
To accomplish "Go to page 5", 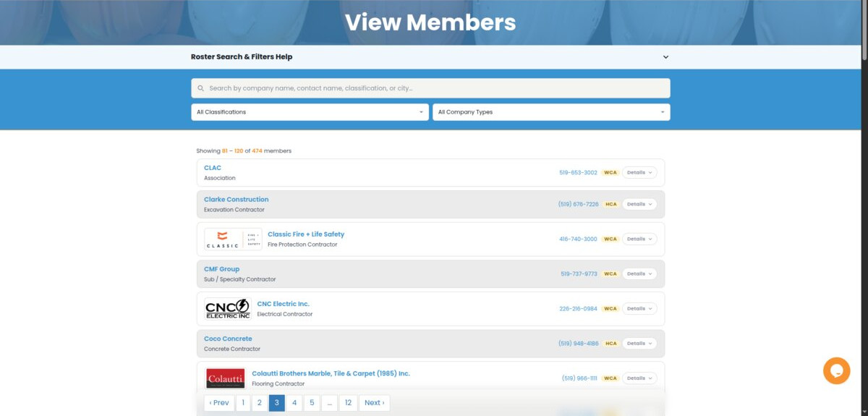I will [312, 403].
